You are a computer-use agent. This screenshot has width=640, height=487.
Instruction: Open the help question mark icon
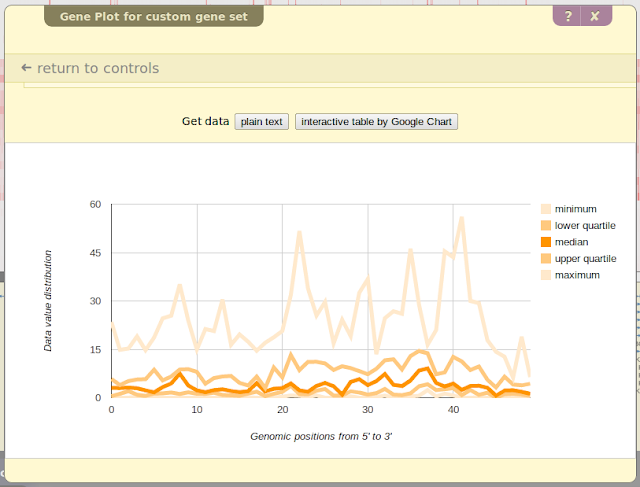click(x=568, y=16)
